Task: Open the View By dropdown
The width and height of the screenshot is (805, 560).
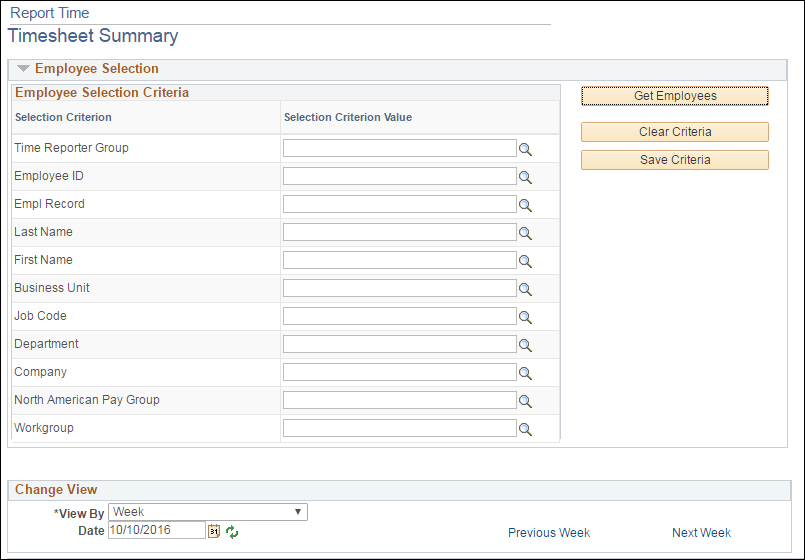Action: click(208, 512)
